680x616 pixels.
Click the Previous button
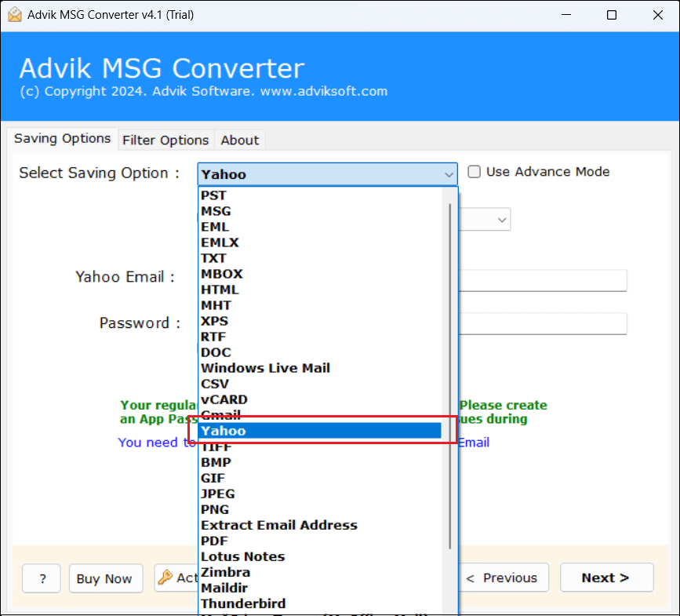[x=504, y=578]
